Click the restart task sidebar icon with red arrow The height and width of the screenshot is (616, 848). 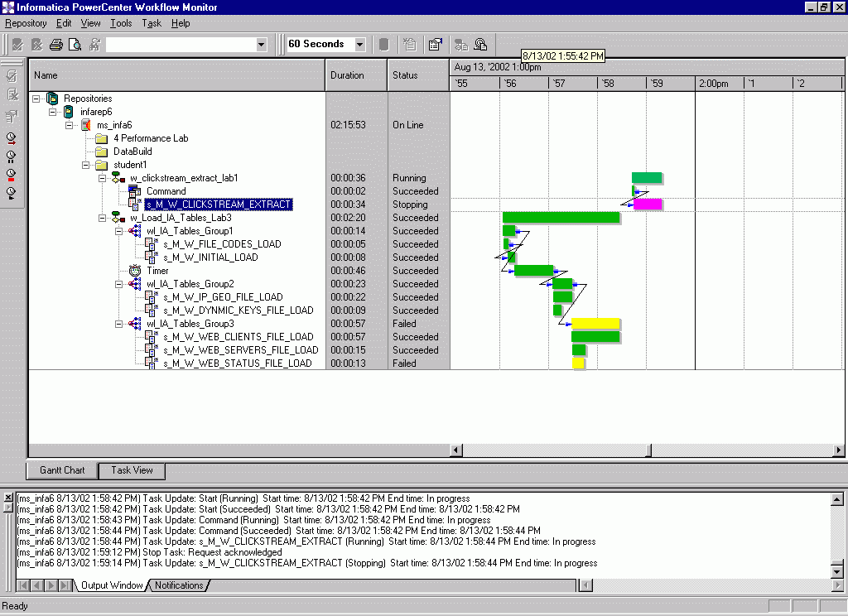coord(12,138)
